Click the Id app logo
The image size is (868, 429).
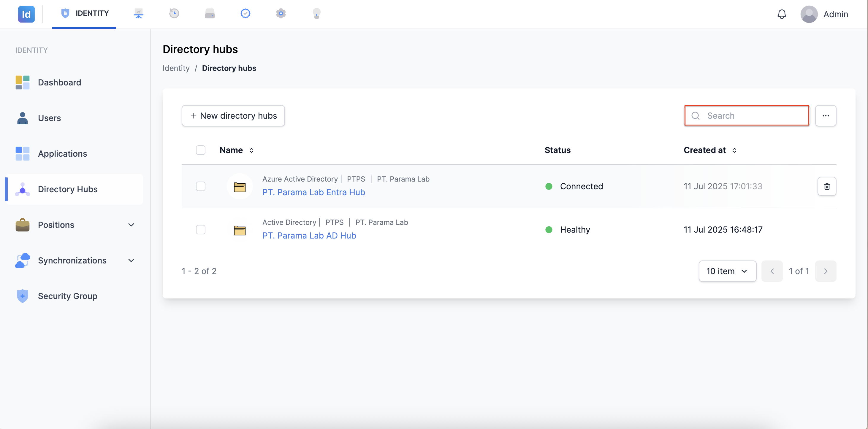[26, 14]
